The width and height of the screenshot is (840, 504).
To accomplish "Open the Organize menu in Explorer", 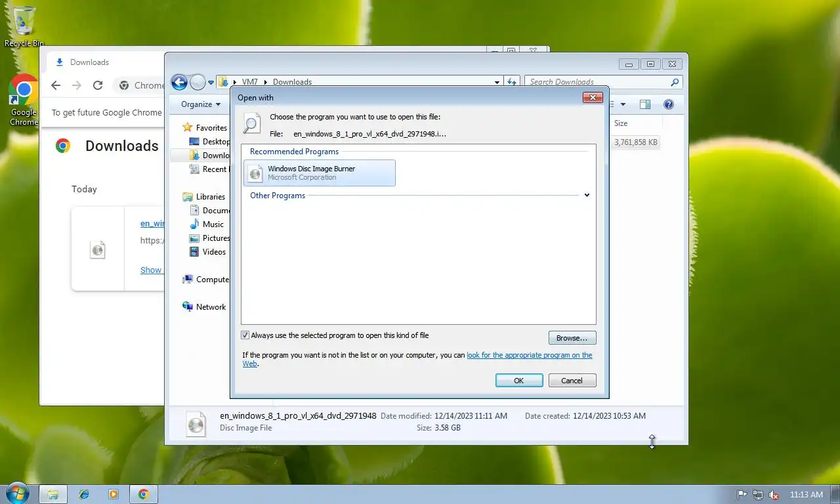I will pos(201,104).
